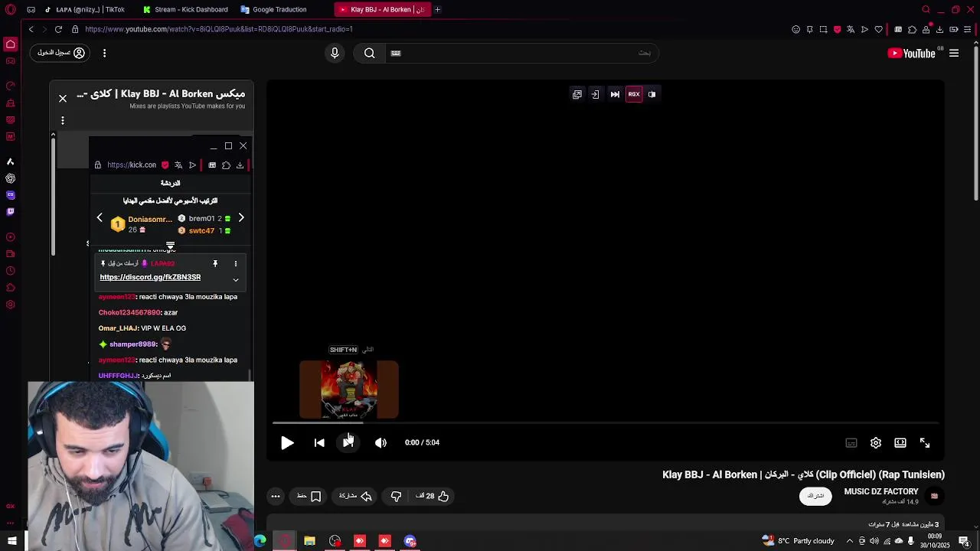The width and height of the screenshot is (980, 551).
Task: Go to YouTube home via logo
Action: [x=911, y=53]
